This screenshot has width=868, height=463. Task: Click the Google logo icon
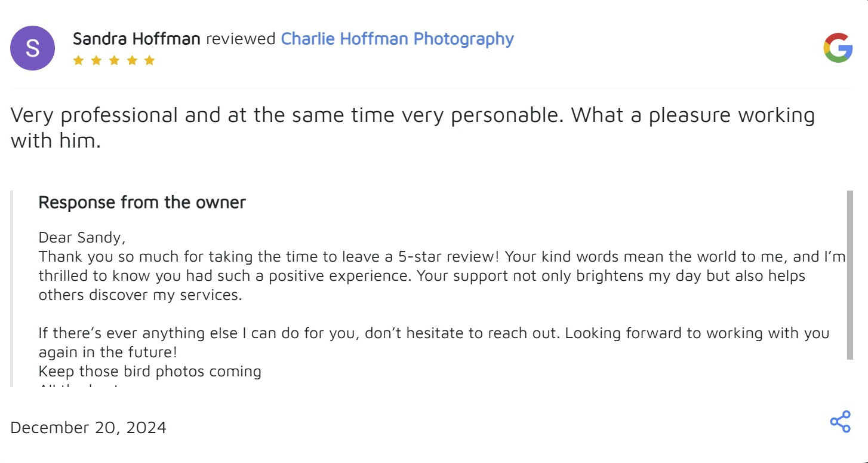[x=838, y=48]
